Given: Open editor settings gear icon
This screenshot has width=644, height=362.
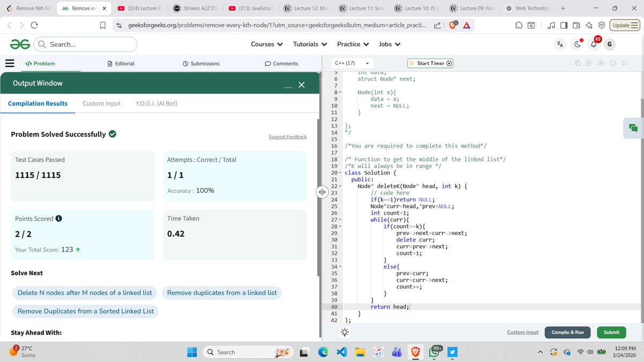Looking at the screenshot, I should [602, 63].
